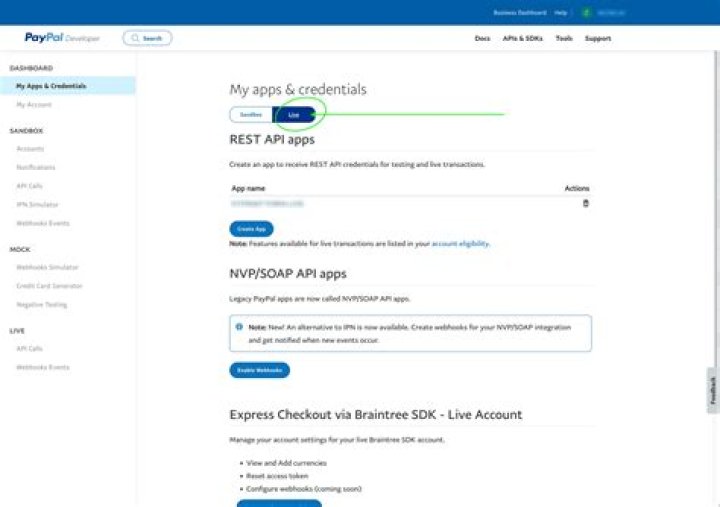The image size is (720, 507).
Task: Click the REST API apps heading
Action: pos(272,139)
